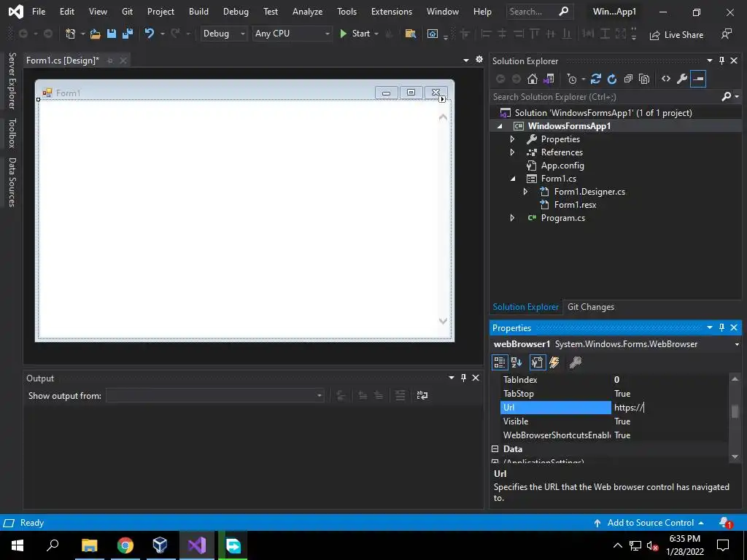Click the Find in Files icon
The image size is (747, 560).
tap(410, 34)
